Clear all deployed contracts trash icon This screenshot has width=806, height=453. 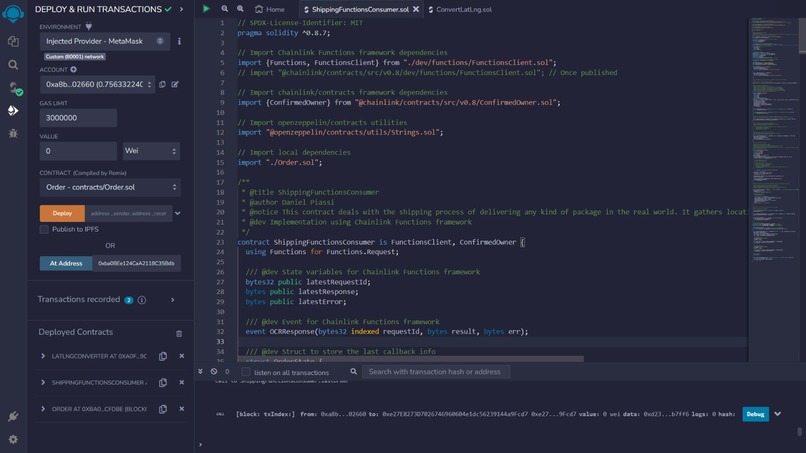(179, 334)
